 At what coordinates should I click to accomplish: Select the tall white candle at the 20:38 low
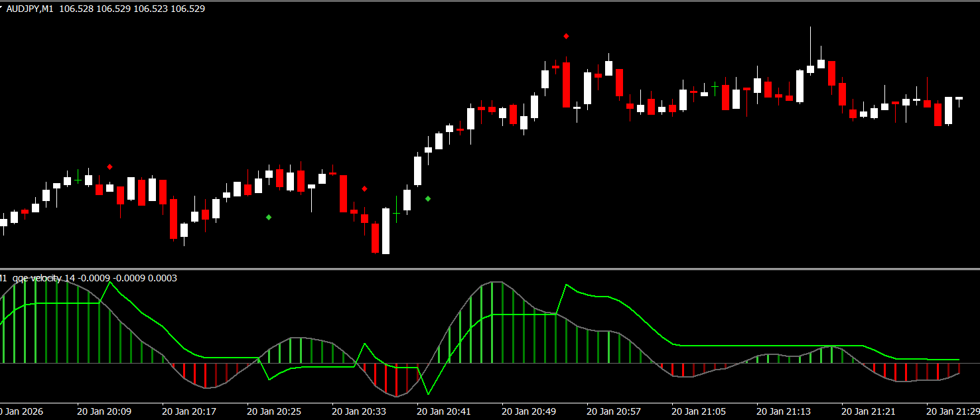(x=385, y=231)
